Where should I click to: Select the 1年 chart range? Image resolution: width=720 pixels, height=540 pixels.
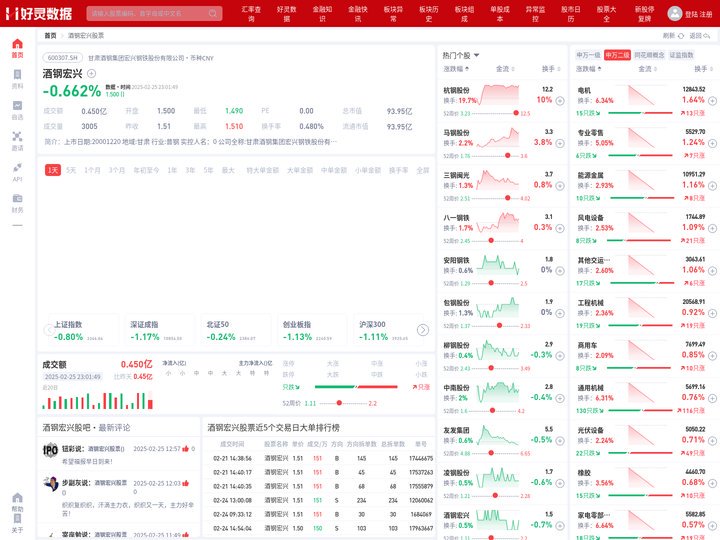[172, 170]
